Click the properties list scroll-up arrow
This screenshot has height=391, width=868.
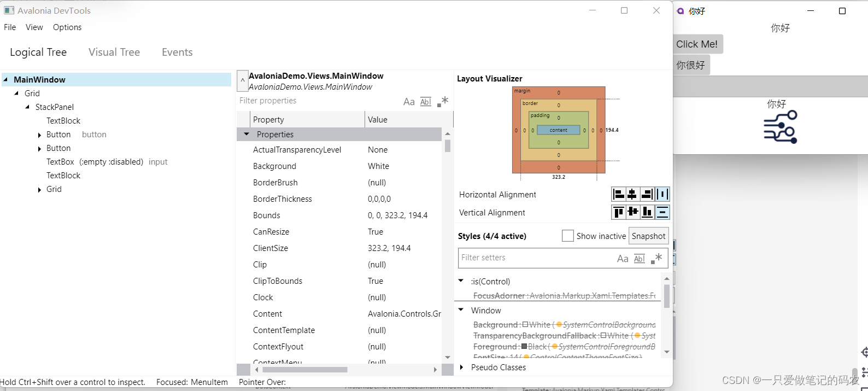(448, 133)
